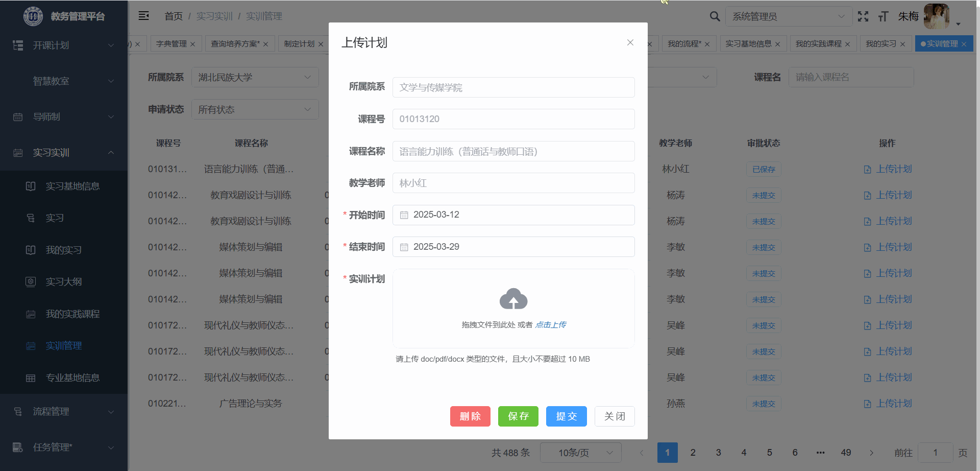Switch to the 我的实践课程 tab
The width and height of the screenshot is (980, 471).
[x=818, y=44]
